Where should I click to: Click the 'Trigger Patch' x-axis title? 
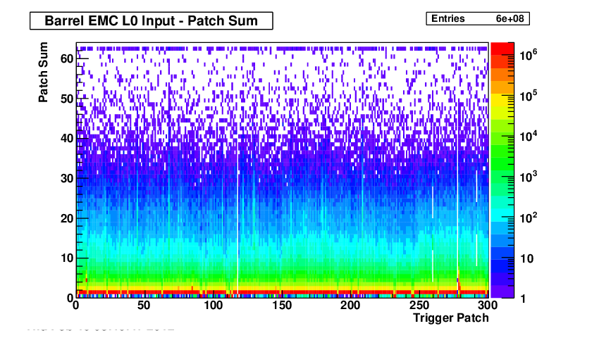click(x=451, y=318)
